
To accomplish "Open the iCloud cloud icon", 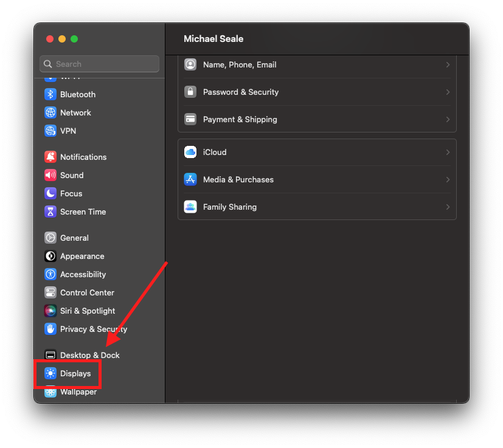I will point(190,152).
